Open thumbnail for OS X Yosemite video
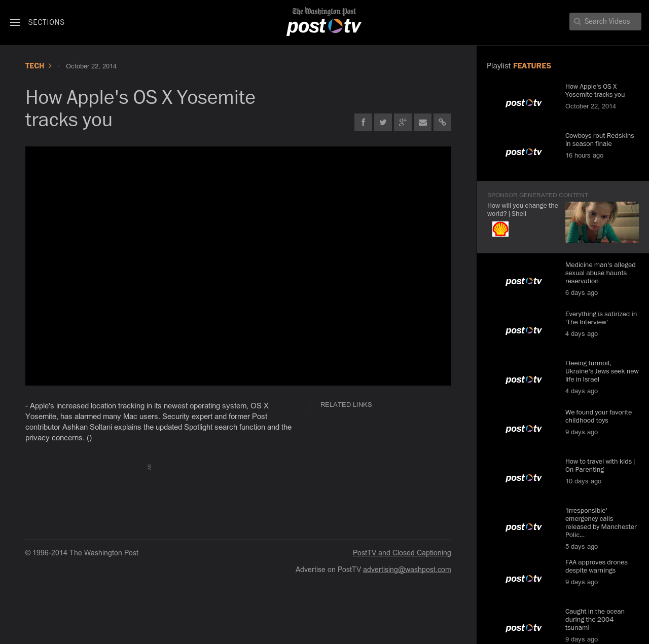 tap(524, 103)
